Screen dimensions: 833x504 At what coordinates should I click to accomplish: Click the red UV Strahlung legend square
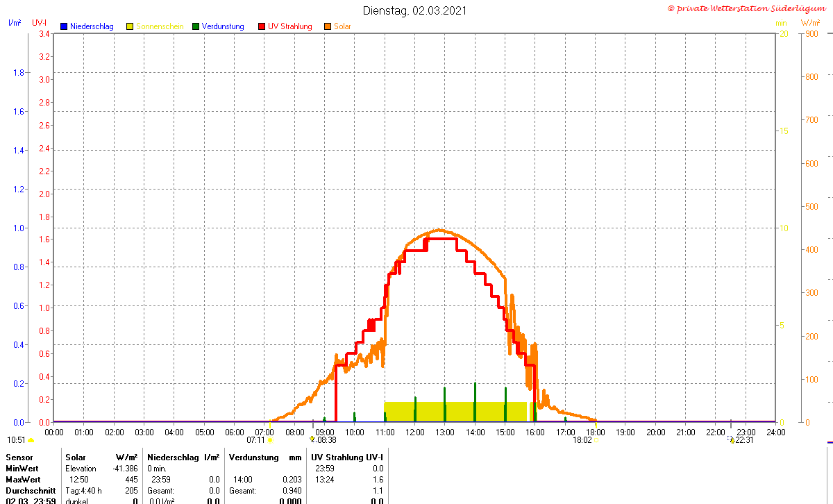point(262,26)
